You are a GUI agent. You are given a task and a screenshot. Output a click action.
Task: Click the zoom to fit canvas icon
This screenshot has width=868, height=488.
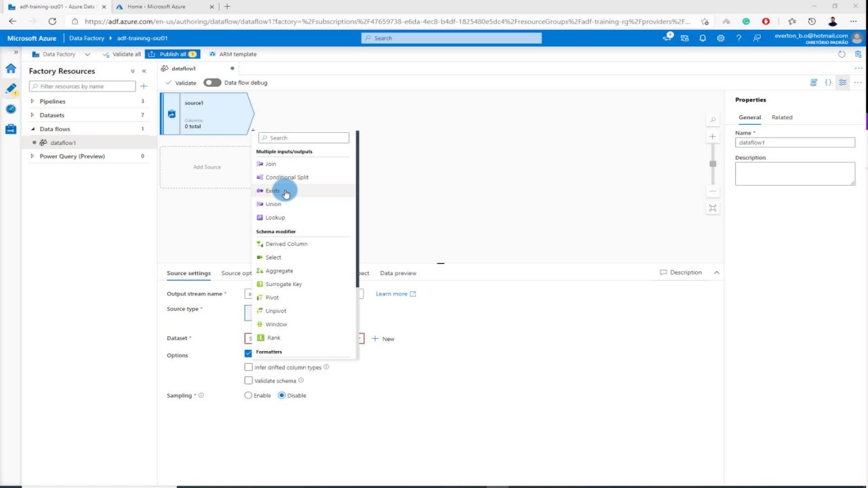(x=713, y=208)
